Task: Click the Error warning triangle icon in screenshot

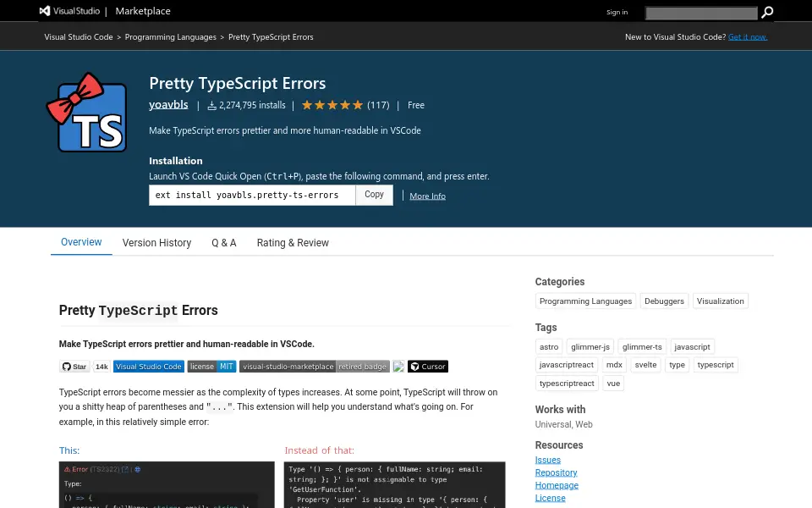Action: pos(68,469)
